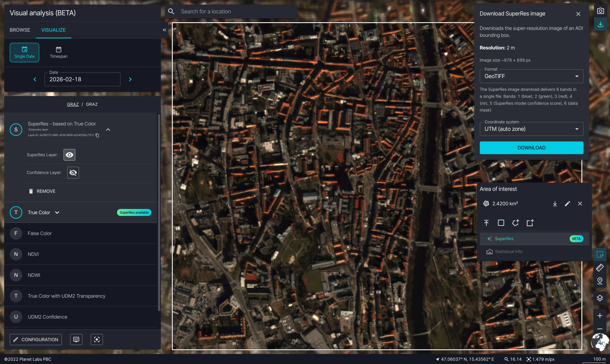
Task: Show the hidden Confidence Layer
Action: (x=73, y=173)
